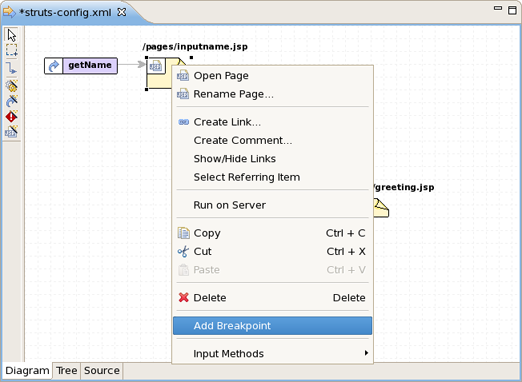
Task: Expand the Input Methods submenu arrow
Action: [366, 353]
